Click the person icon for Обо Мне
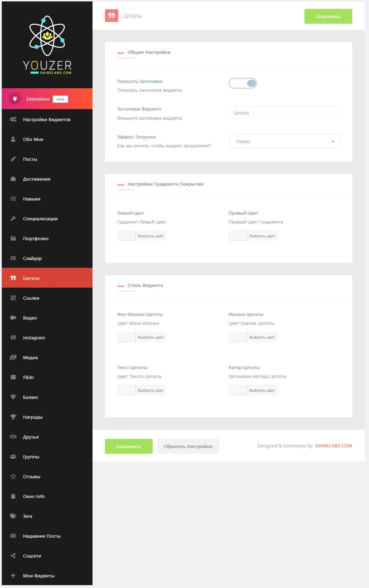The image size is (369, 588). click(x=13, y=139)
